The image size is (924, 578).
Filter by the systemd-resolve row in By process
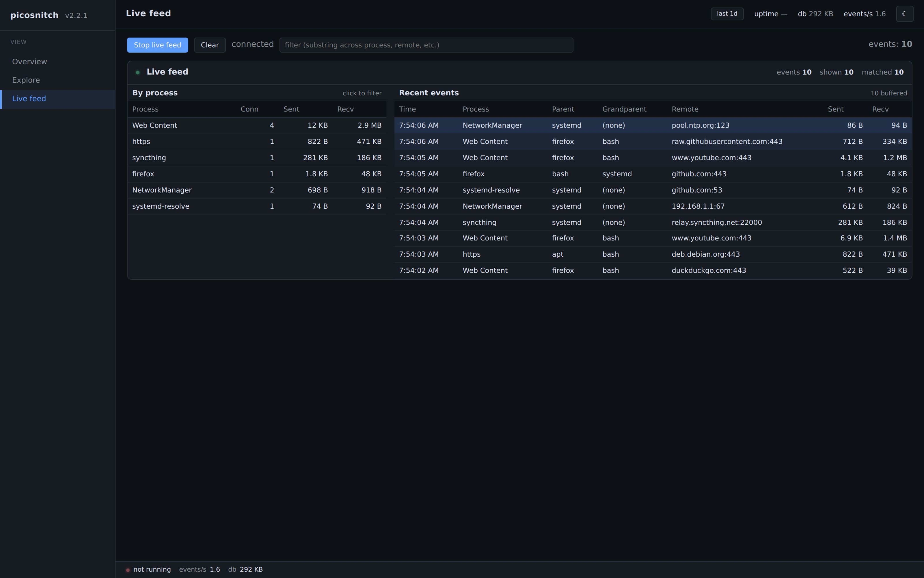pos(257,206)
